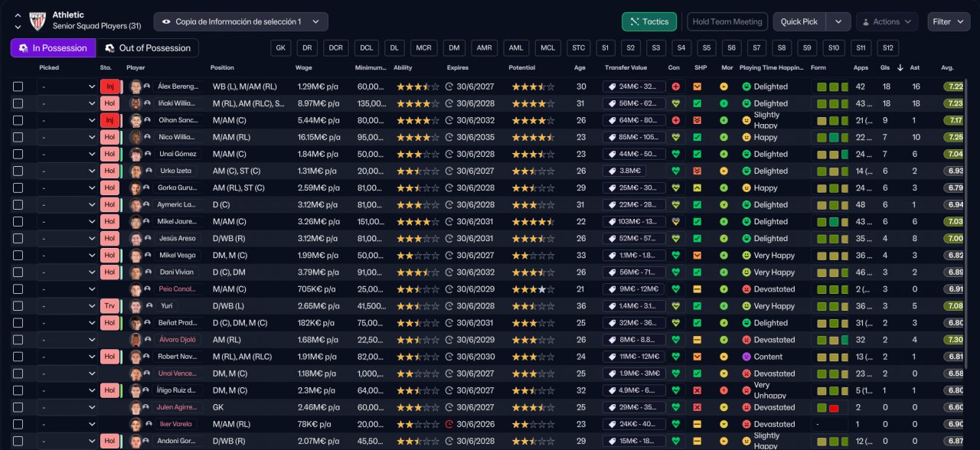The image size is (980, 450).
Task: Select Nico Williams' row checkbox
Action: (x=18, y=137)
